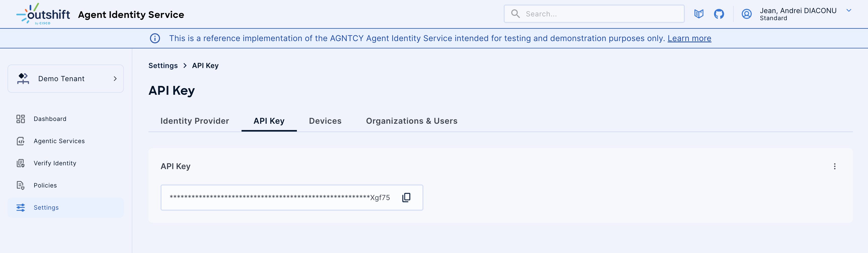Image resolution: width=868 pixels, height=253 pixels.
Task: Open the Policies page
Action: click(45, 185)
